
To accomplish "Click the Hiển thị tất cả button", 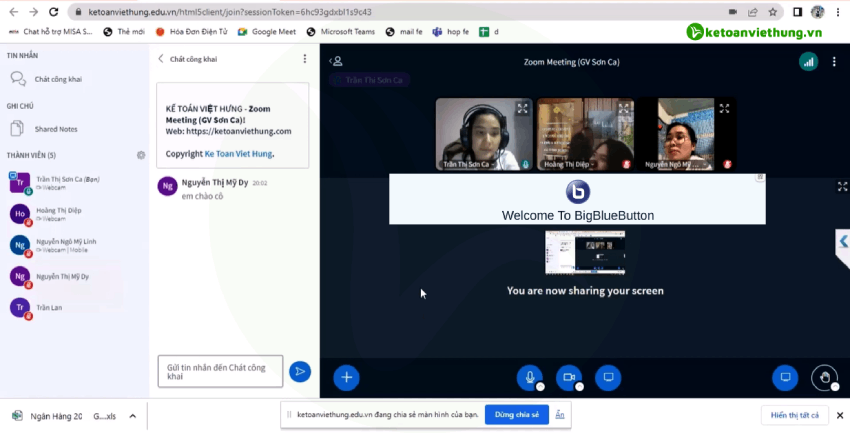I will coord(794,414).
